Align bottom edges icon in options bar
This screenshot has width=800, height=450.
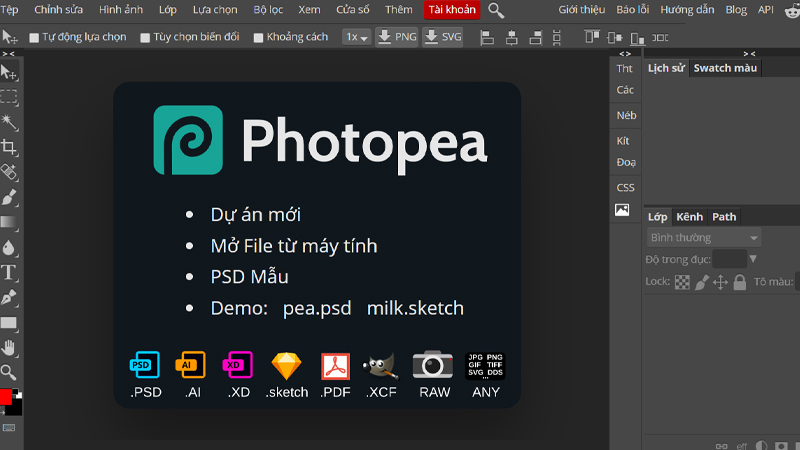[x=637, y=37]
